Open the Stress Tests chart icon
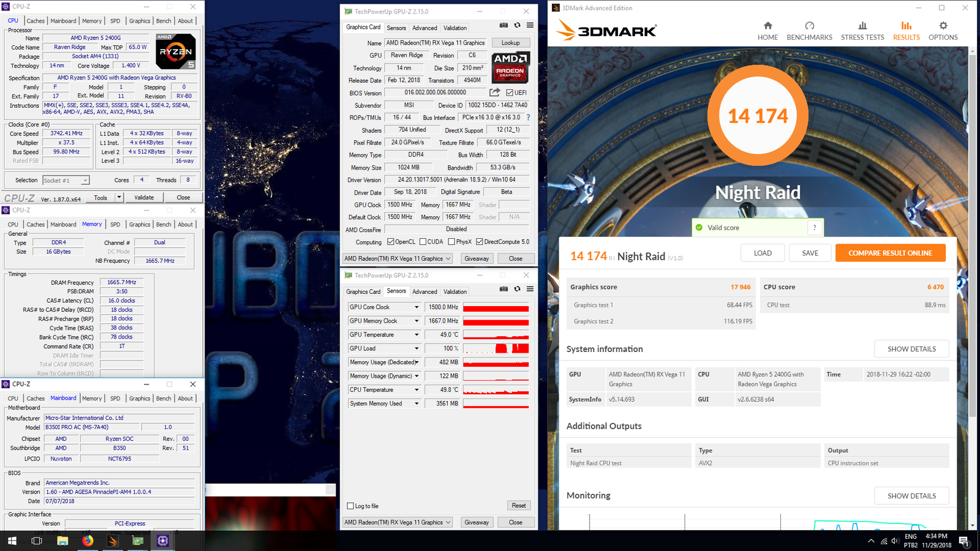980x551 pixels. tap(862, 26)
